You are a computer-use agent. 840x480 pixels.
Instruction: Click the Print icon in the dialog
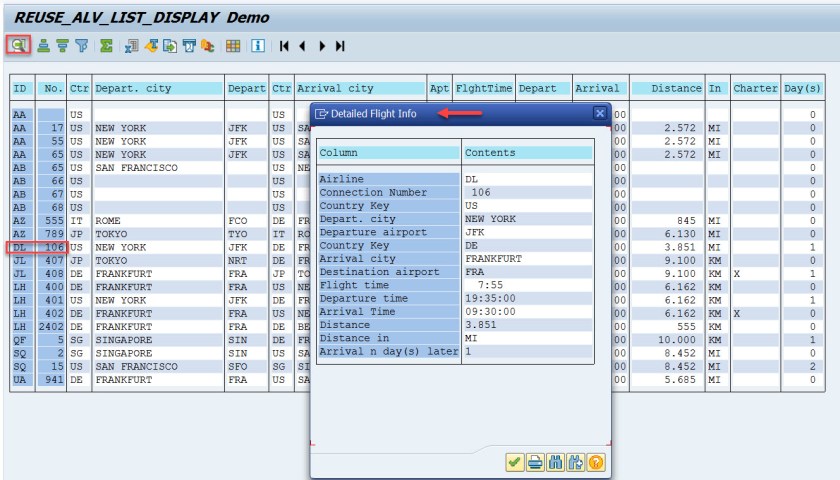[534, 462]
